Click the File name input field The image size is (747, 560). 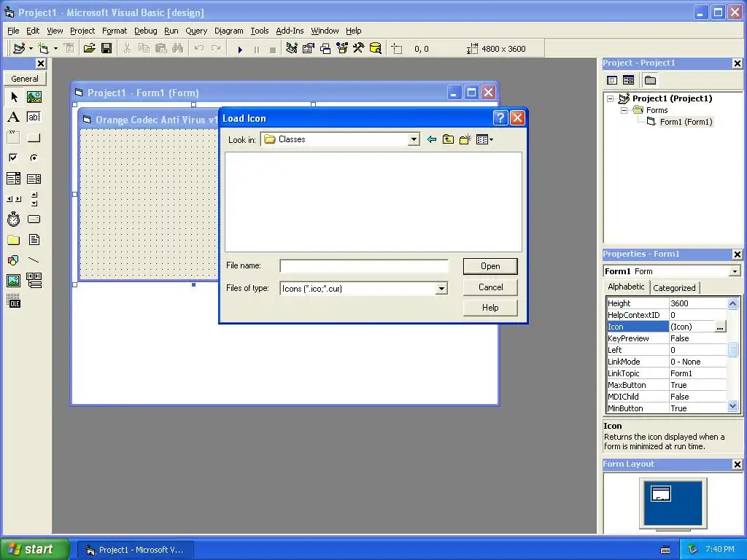click(x=364, y=265)
